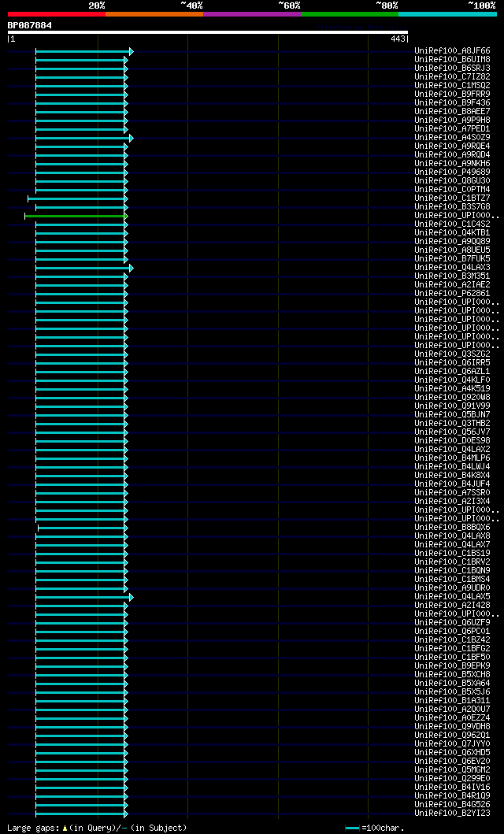Select the UniRef100_B7FUK5 entry
The image size is (504, 834).
[x=453, y=258]
